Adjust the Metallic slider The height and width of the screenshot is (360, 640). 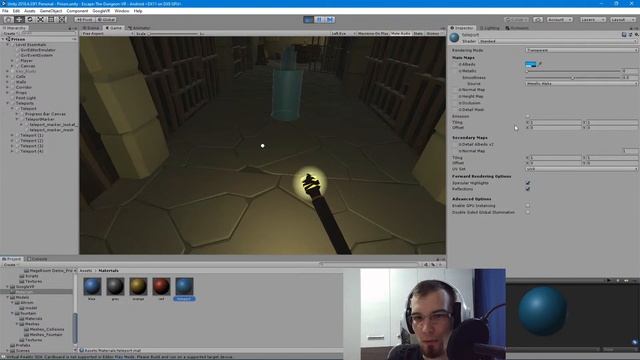573,71
